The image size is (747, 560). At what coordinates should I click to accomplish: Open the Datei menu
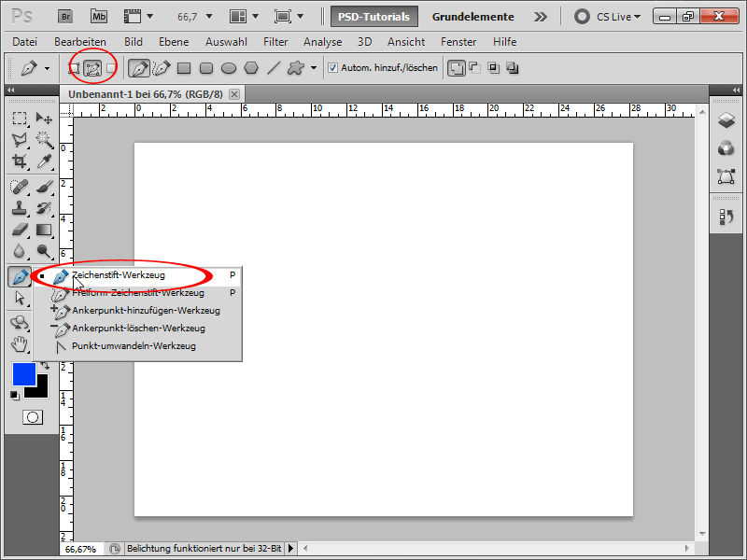(25, 42)
